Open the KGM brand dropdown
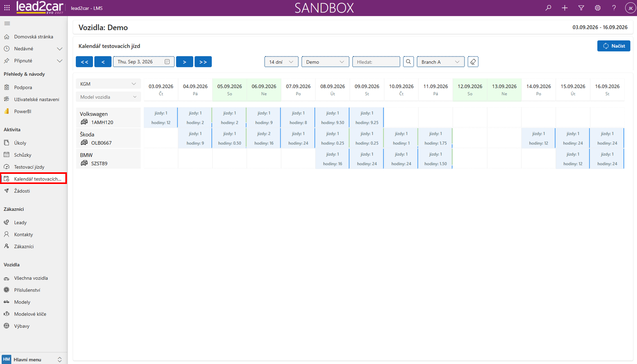Image resolution: width=637 pixels, height=364 pixels. [108, 84]
